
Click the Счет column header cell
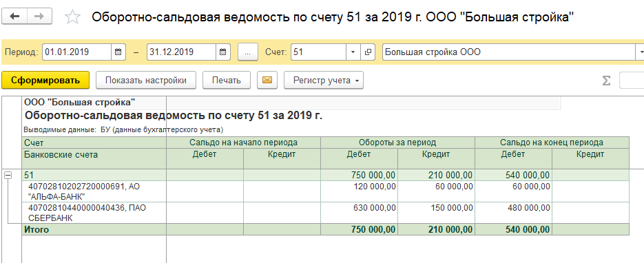click(94, 143)
